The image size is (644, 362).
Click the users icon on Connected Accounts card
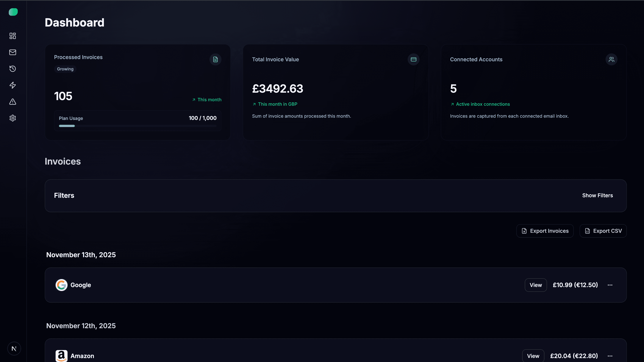611,59
